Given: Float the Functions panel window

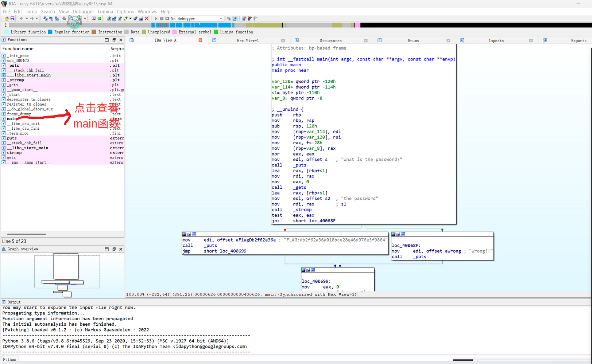Looking at the screenshot, I should tap(114, 40).
